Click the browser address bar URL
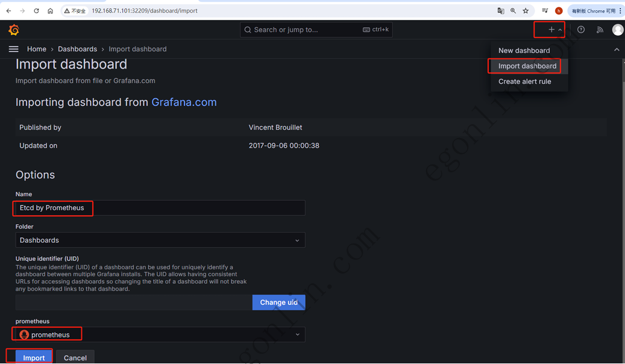625x364 pixels. tap(145, 11)
